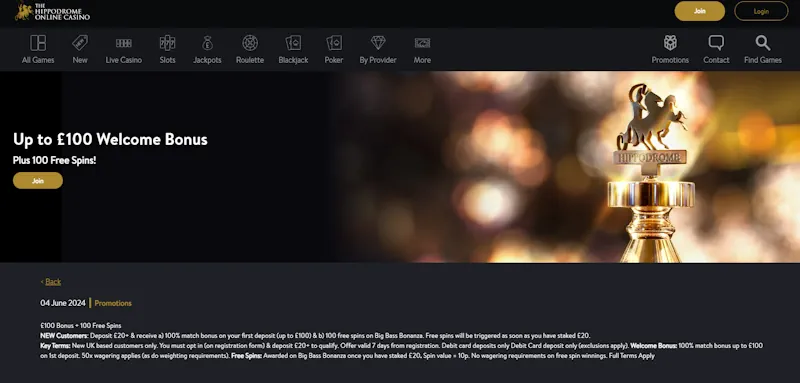Open the Promotions gift icon
The image size is (800, 383).
670,43
